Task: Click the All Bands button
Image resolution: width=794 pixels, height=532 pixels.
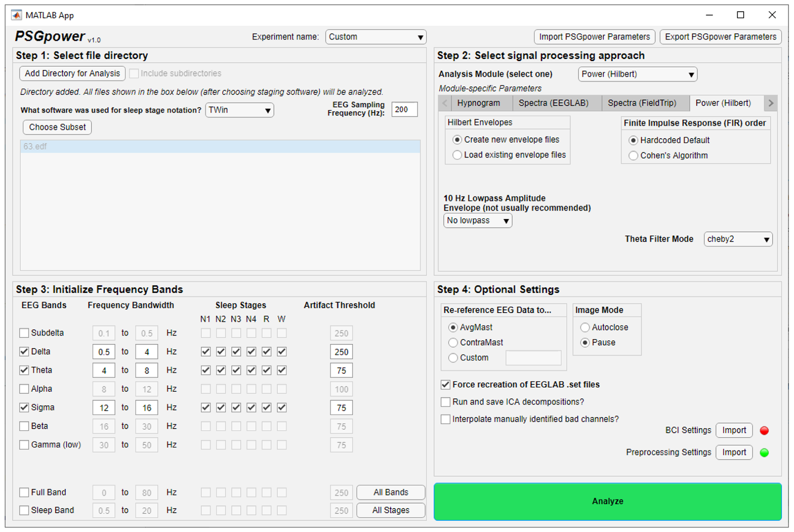Action: [391, 492]
